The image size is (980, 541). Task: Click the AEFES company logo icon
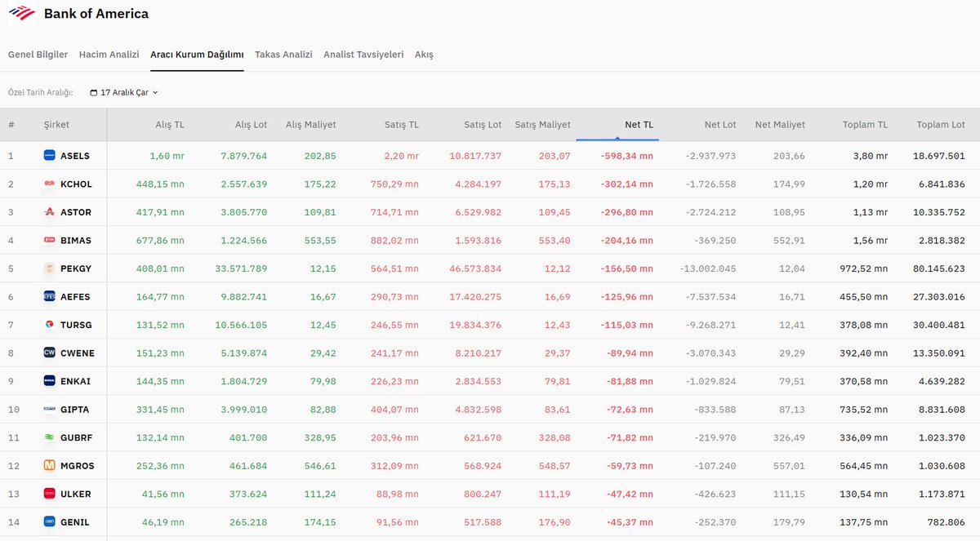click(50, 297)
